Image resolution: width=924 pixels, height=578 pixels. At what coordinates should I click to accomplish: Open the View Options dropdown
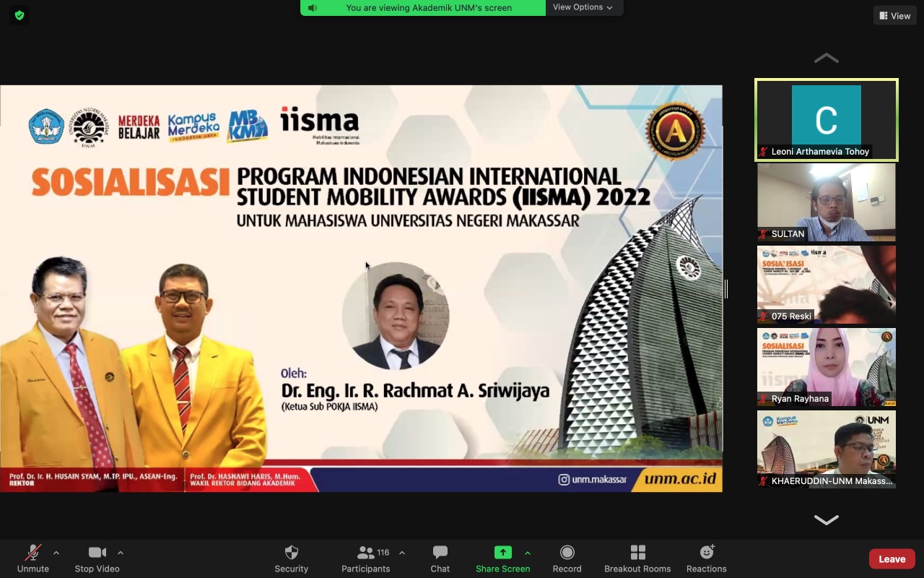583,7
